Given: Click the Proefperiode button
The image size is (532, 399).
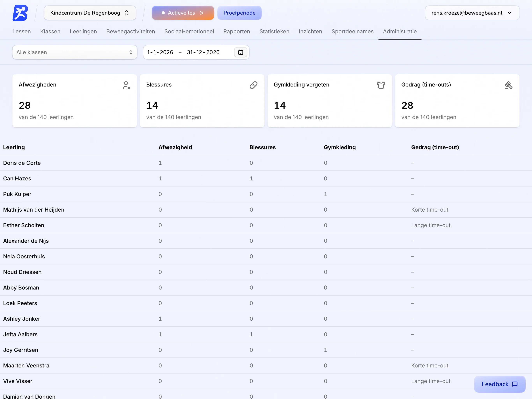Looking at the screenshot, I should point(239,13).
